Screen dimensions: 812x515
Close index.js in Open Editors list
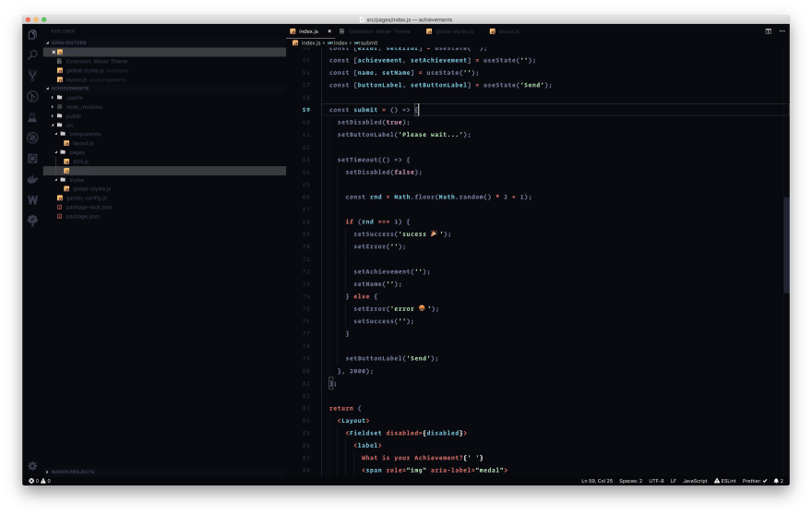coord(54,53)
